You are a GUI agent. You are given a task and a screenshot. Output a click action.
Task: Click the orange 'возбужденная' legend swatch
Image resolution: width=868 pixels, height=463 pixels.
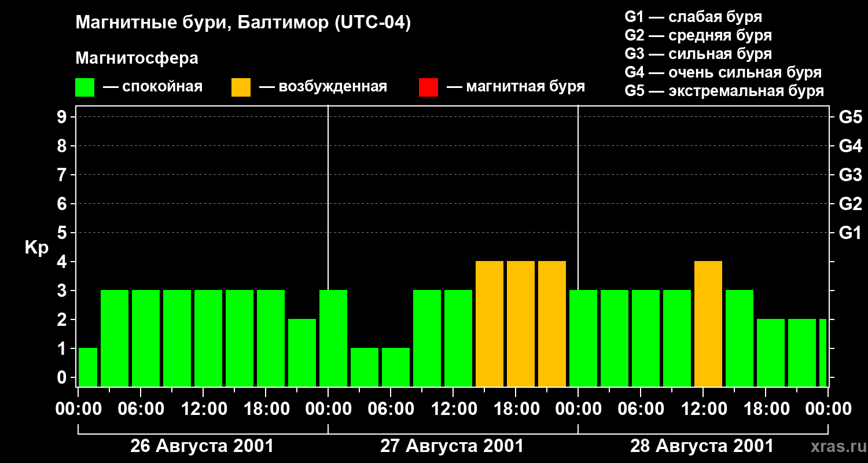pyautogui.click(x=241, y=87)
